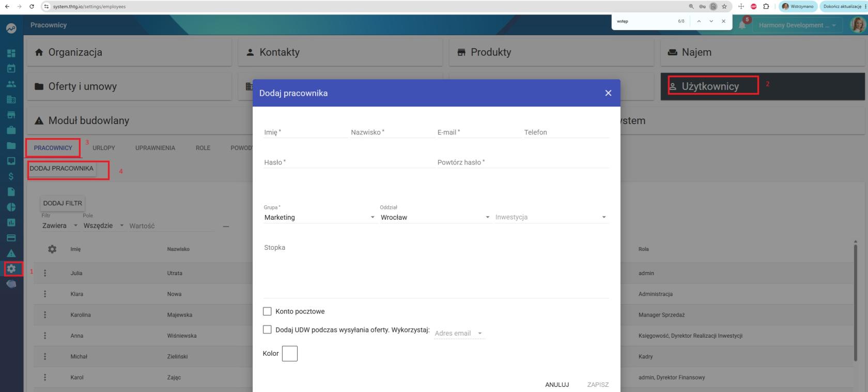Click the notifications bell with badge 5
The height and width of the screenshot is (392, 868).
pos(743,24)
